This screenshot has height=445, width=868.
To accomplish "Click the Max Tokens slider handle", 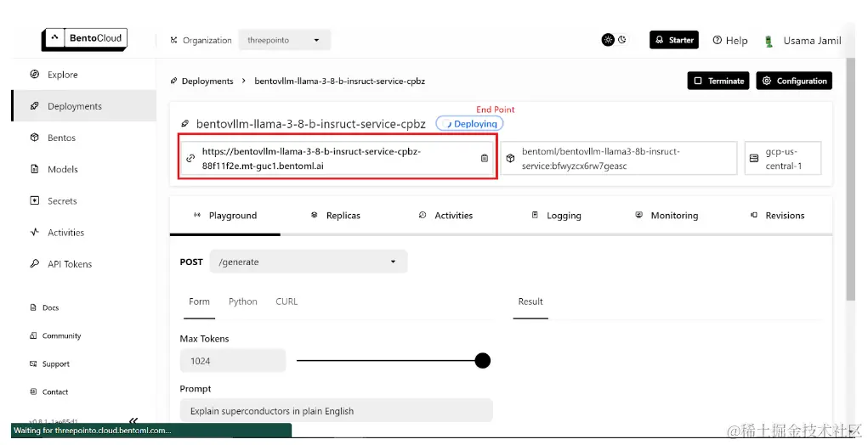I will [x=483, y=361].
